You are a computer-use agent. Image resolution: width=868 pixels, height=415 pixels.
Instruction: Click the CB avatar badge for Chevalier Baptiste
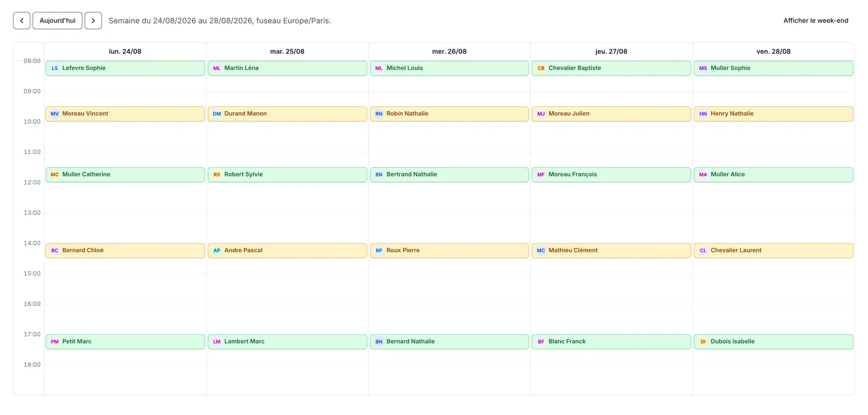541,68
